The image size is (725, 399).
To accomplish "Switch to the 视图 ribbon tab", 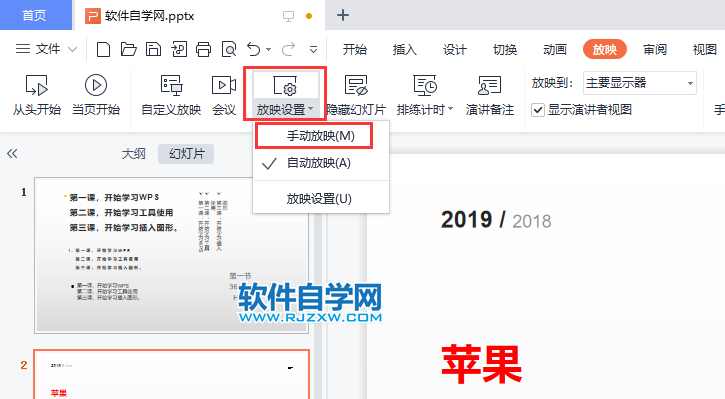I will 705,49.
